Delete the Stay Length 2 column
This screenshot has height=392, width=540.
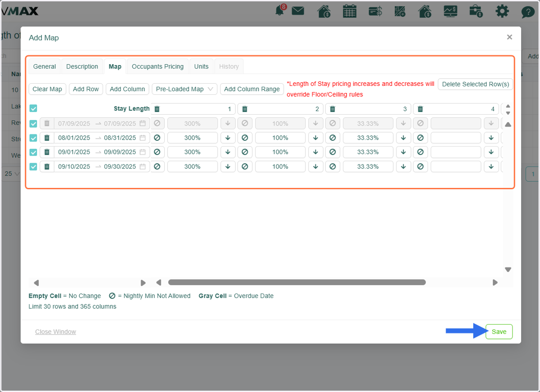point(245,109)
